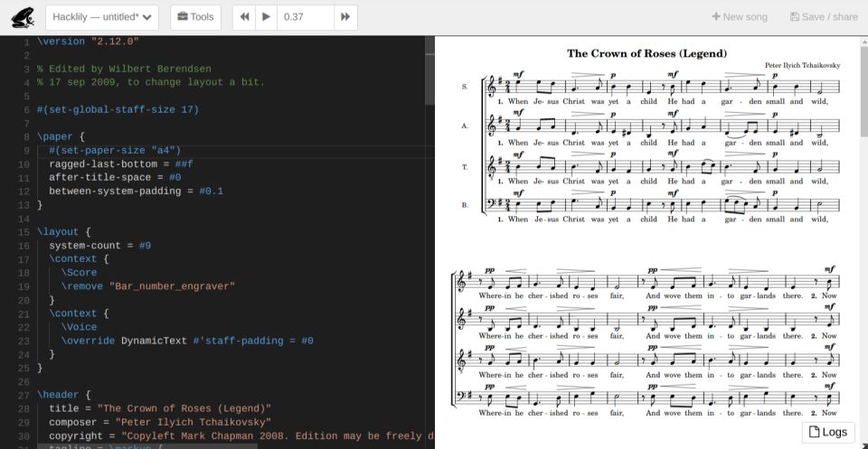Click the bass clef on the B. staff

[492, 205]
